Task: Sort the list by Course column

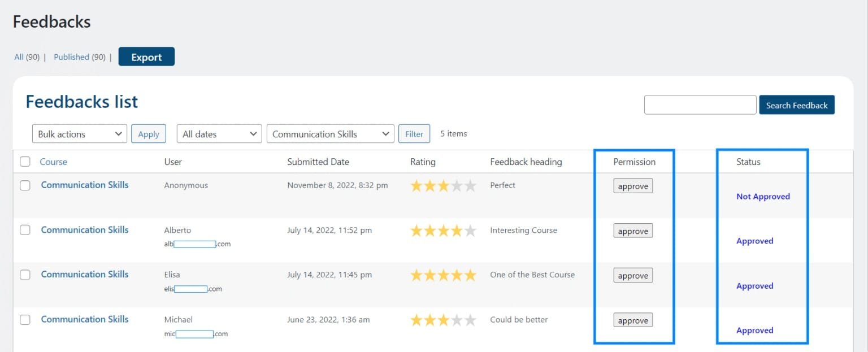Action: pyautogui.click(x=54, y=162)
